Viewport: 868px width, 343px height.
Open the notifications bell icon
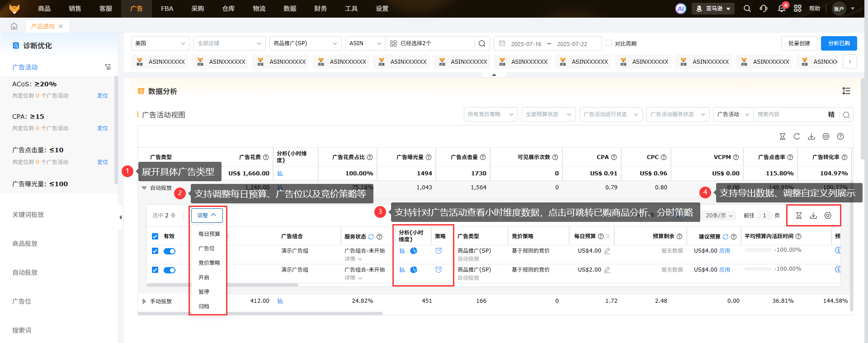(781, 9)
